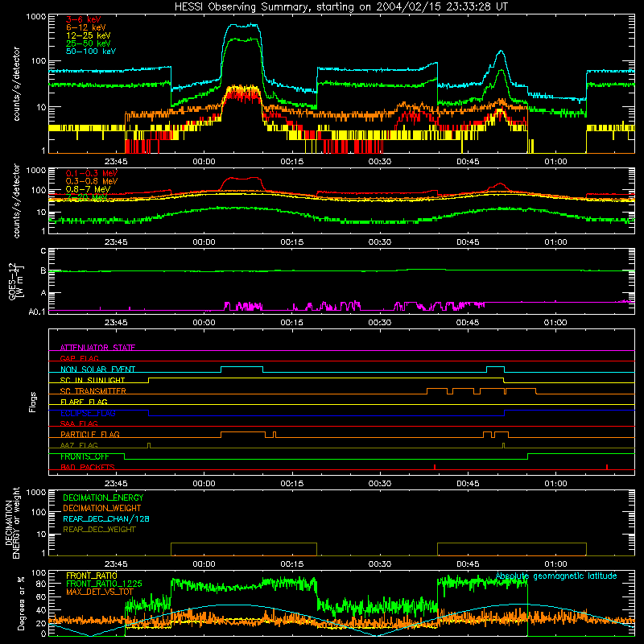644x644 pixels.
Task: Click the HESSI Observing Summary title text
Action: tap(341, 7)
